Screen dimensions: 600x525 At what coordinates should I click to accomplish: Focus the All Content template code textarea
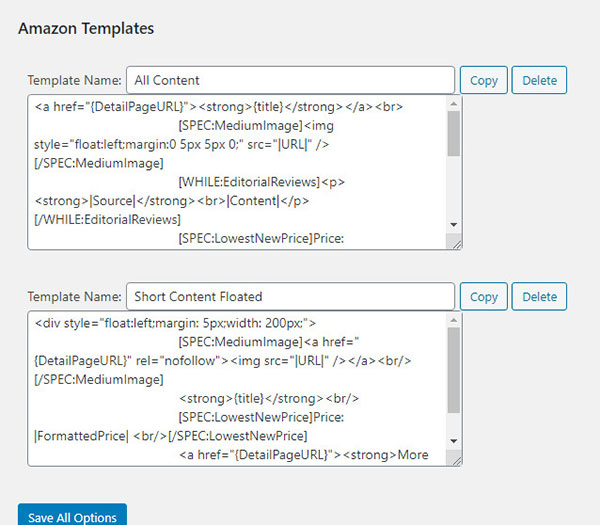[x=236, y=172]
